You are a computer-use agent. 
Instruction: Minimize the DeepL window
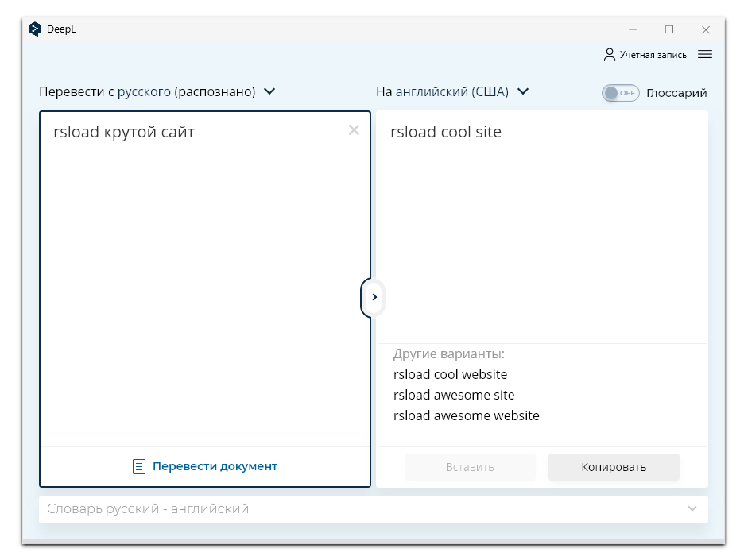633,29
